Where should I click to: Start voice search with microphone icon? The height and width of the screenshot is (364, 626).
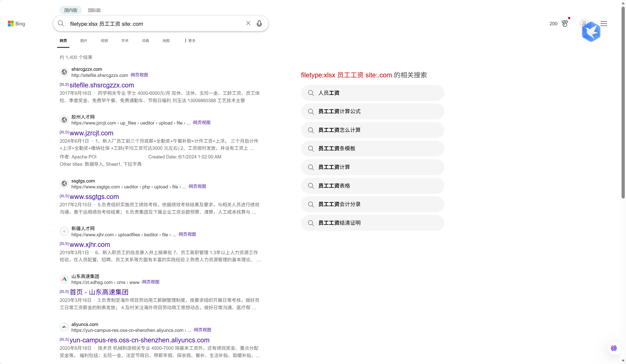coord(259,24)
